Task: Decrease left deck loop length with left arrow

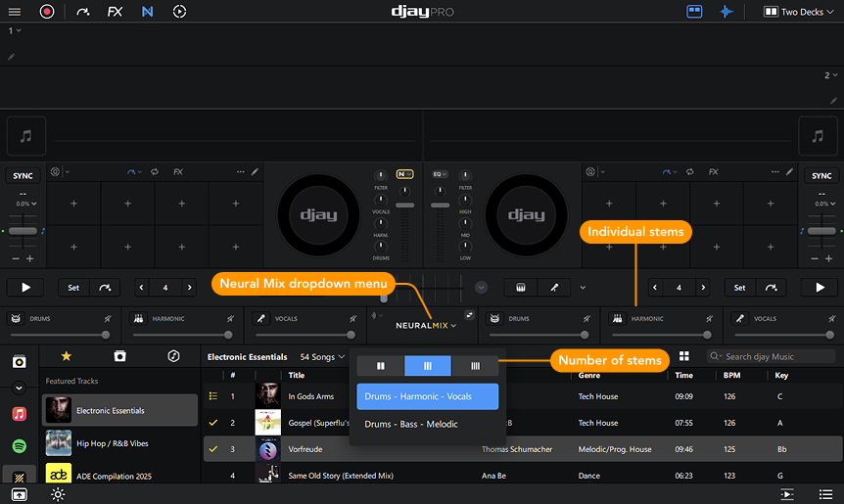Action: pos(142,288)
